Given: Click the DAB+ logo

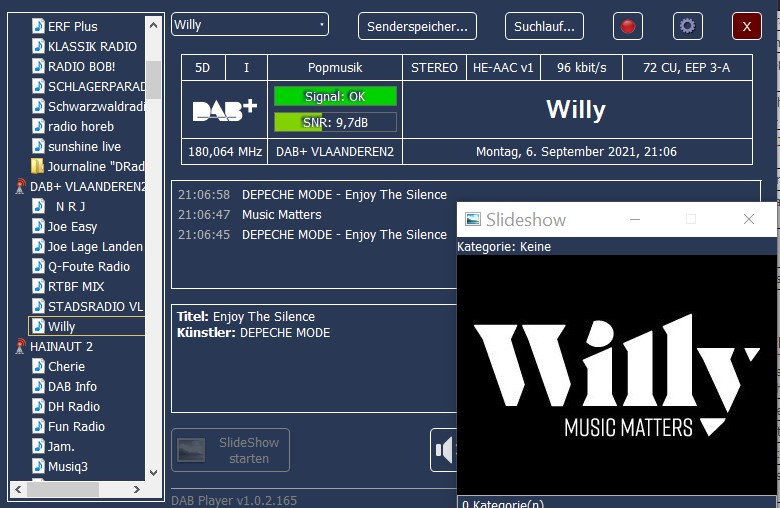Looking at the screenshot, I should [x=225, y=110].
